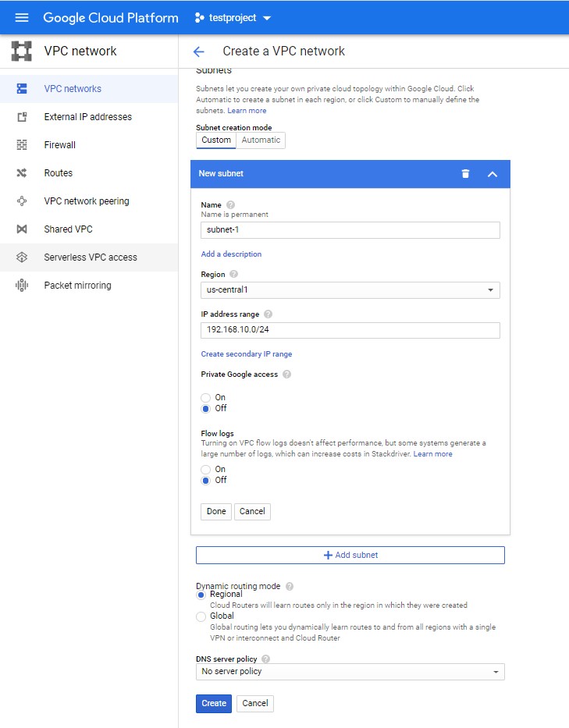Turn Flow logs On
The image size is (569, 728).
point(206,470)
